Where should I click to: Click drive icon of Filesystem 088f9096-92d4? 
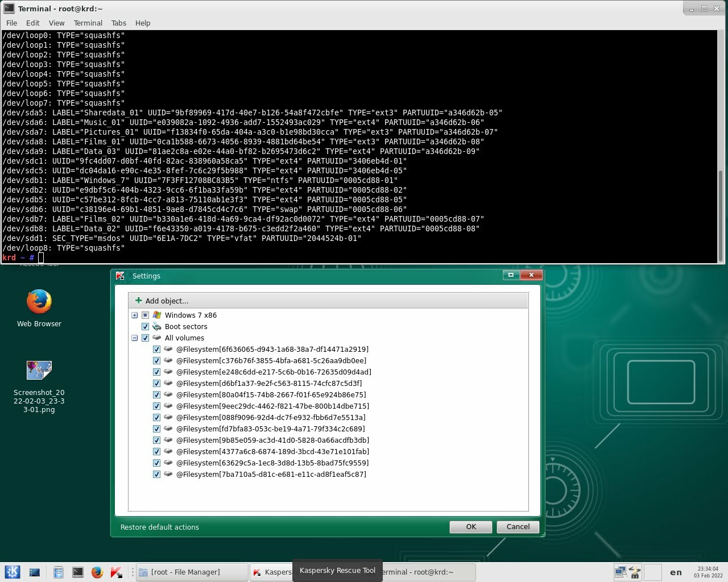pos(168,417)
